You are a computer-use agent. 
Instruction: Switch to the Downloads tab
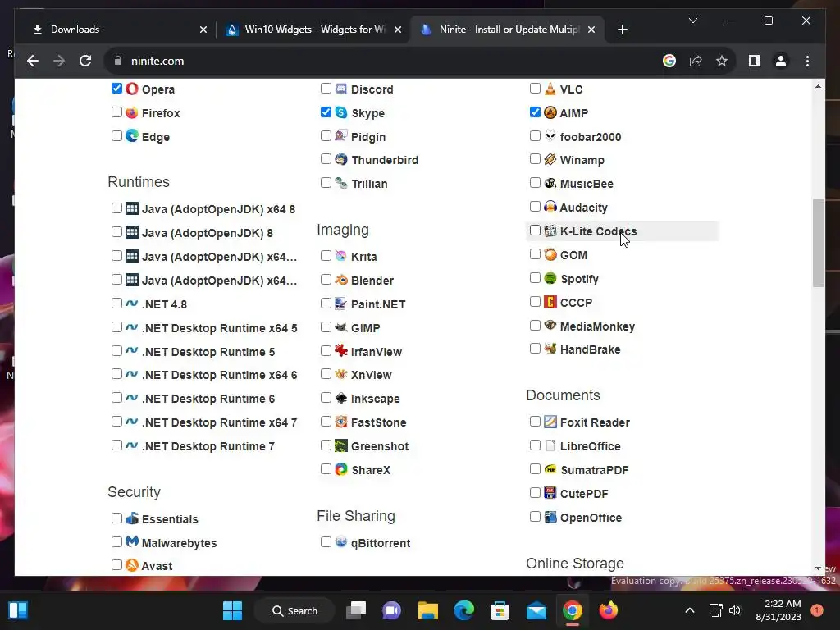[x=119, y=30]
